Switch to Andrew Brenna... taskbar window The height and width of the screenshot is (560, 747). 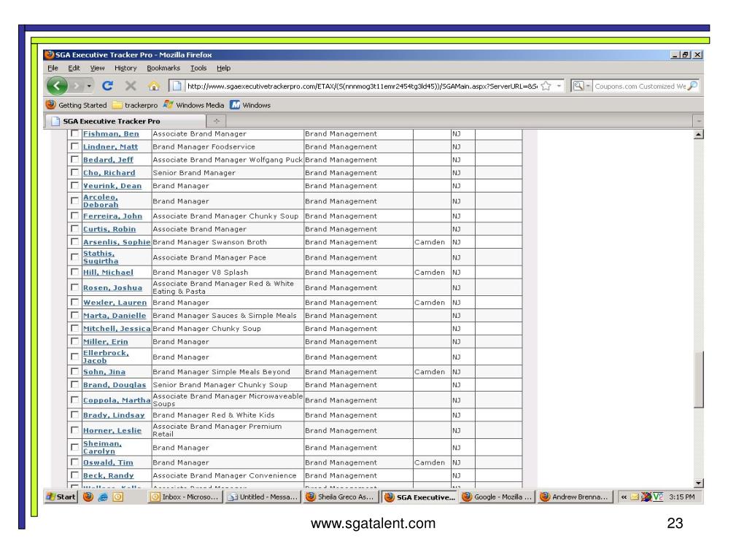pyautogui.click(x=575, y=497)
